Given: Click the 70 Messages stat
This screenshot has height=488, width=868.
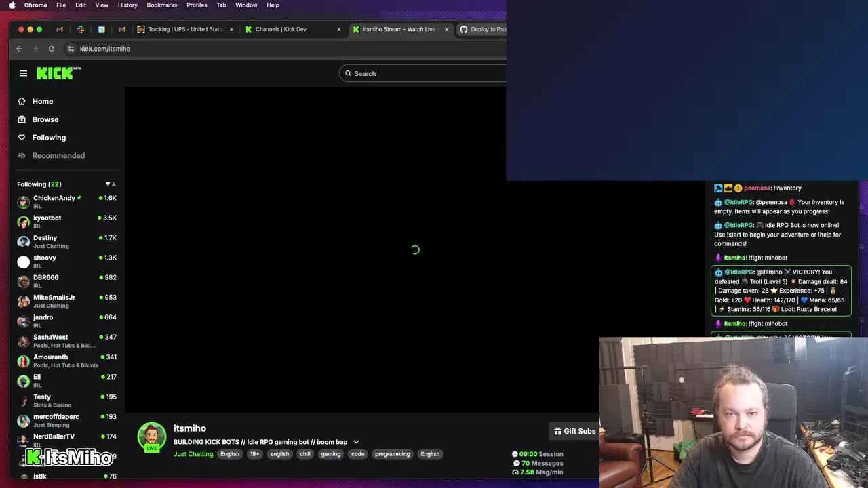Looking at the screenshot, I should [538, 463].
